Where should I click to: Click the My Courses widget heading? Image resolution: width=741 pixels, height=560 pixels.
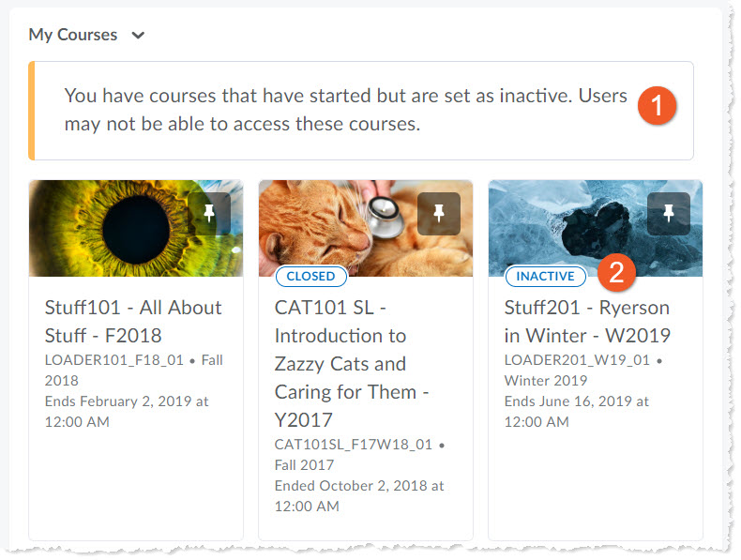tap(73, 35)
